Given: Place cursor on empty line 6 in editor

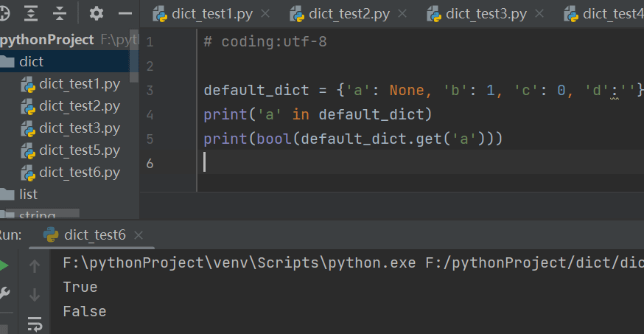Looking at the screenshot, I should click(x=368, y=162).
